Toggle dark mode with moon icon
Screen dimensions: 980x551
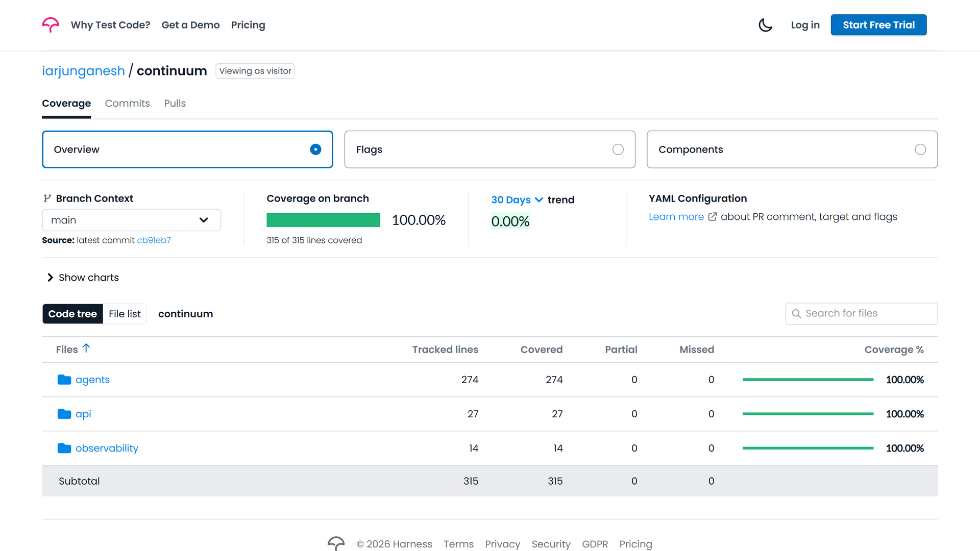[x=765, y=25]
